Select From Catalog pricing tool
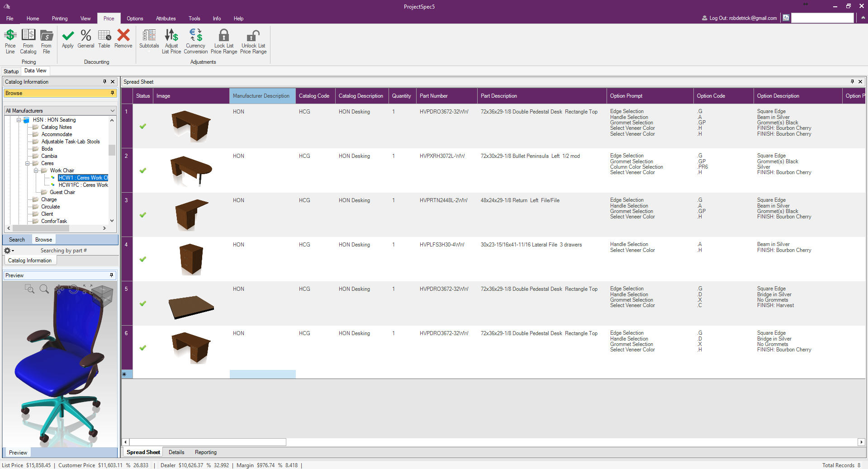The width and height of the screenshot is (868, 469). (x=28, y=35)
